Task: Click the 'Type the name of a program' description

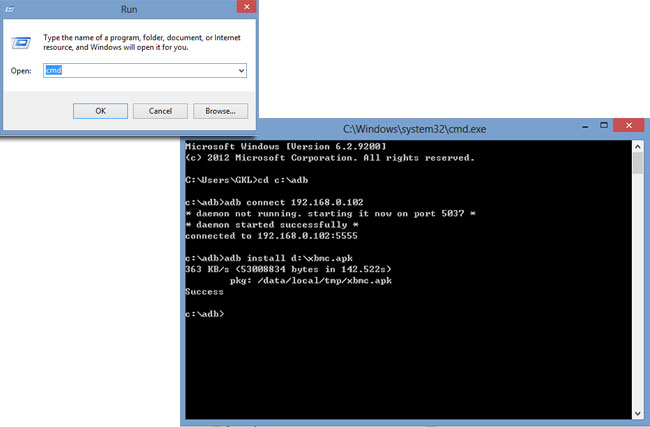Action: pos(142,42)
